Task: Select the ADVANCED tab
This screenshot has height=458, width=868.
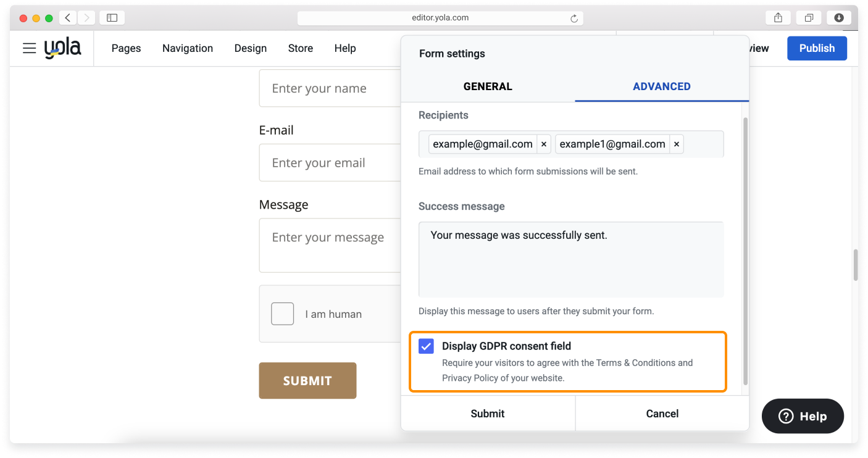Action: tap(661, 86)
